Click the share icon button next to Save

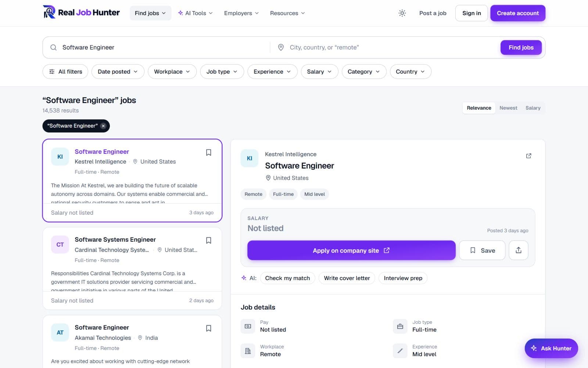click(518, 250)
